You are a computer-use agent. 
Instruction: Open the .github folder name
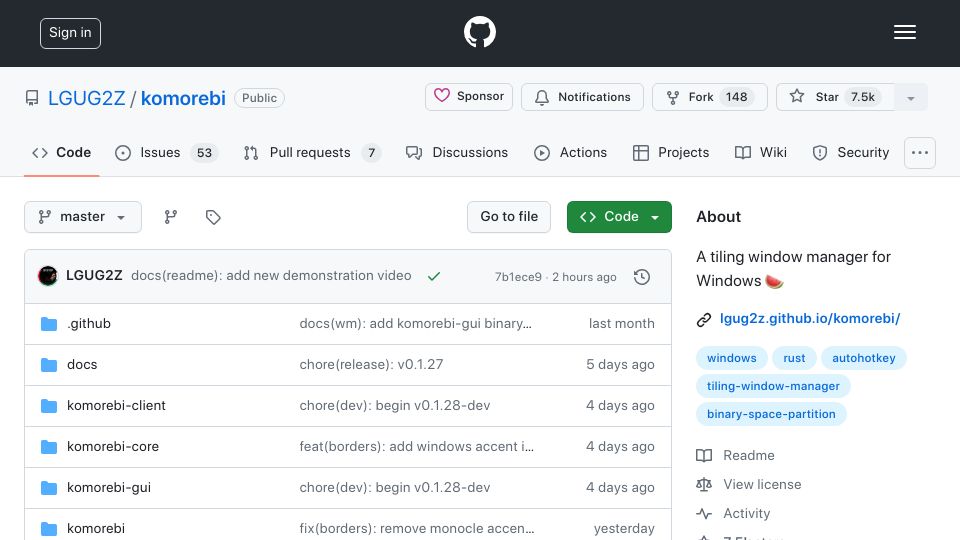click(x=89, y=323)
